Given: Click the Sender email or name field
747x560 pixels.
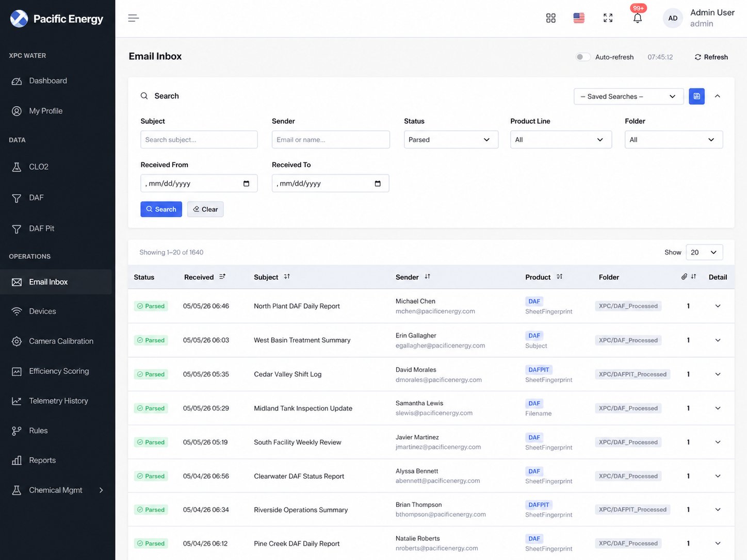Looking at the screenshot, I should coord(331,140).
